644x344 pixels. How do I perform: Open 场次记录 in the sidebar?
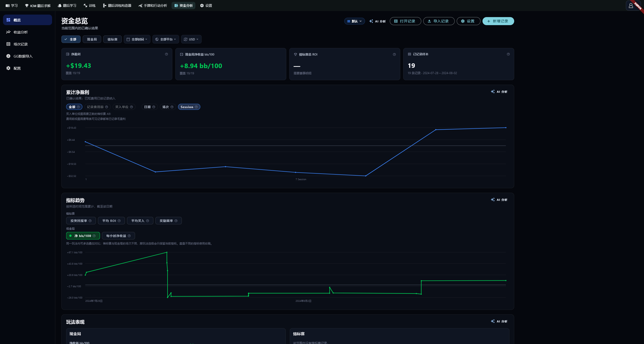(x=27, y=44)
